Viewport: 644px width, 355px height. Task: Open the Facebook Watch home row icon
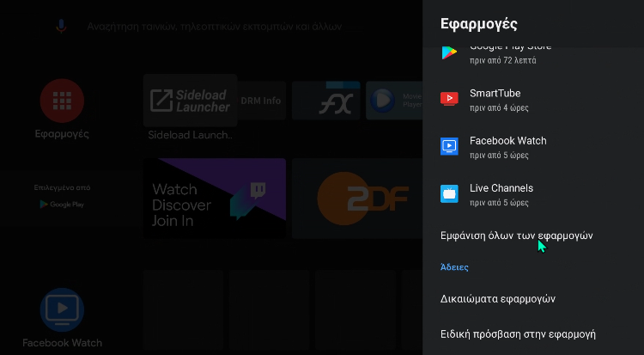[x=62, y=310]
